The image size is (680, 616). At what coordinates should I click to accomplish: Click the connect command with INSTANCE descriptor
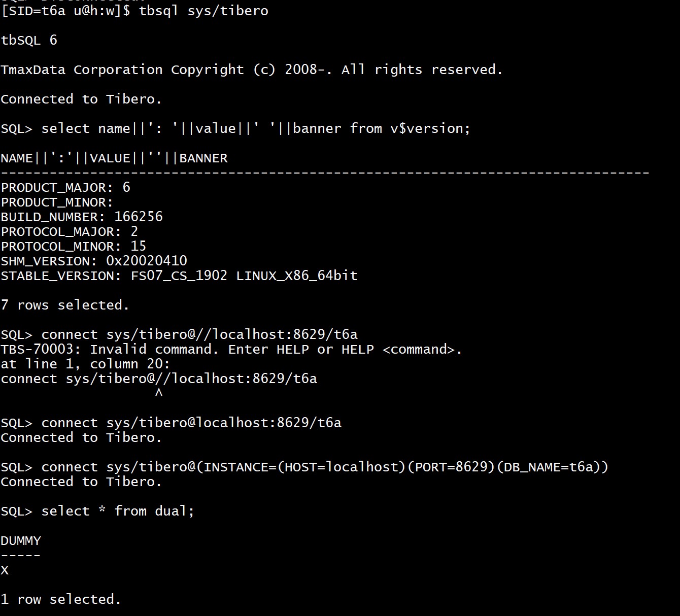click(x=325, y=467)
